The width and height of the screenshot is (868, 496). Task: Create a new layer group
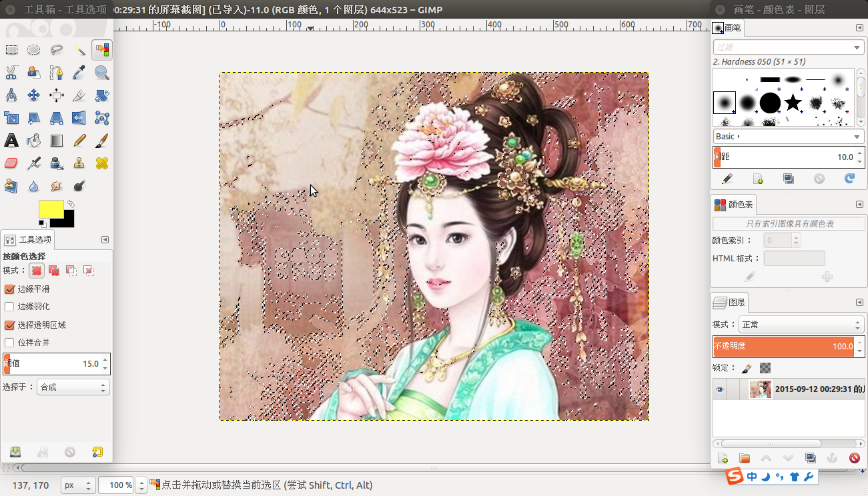745,458
